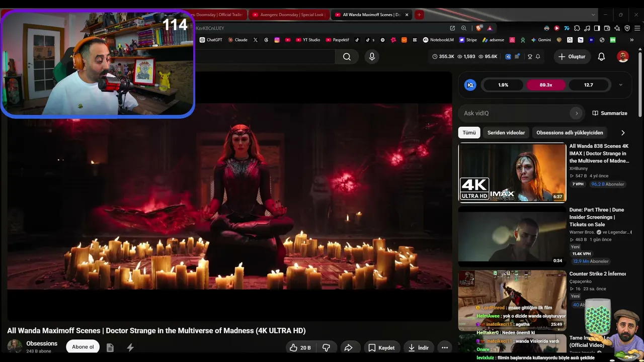Download the video with the İndir button
The image size is (644, 362).
pos(419,347)
